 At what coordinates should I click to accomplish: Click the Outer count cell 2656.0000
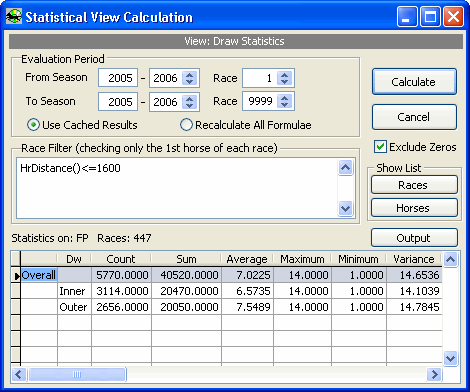click(x=121, y=307)
